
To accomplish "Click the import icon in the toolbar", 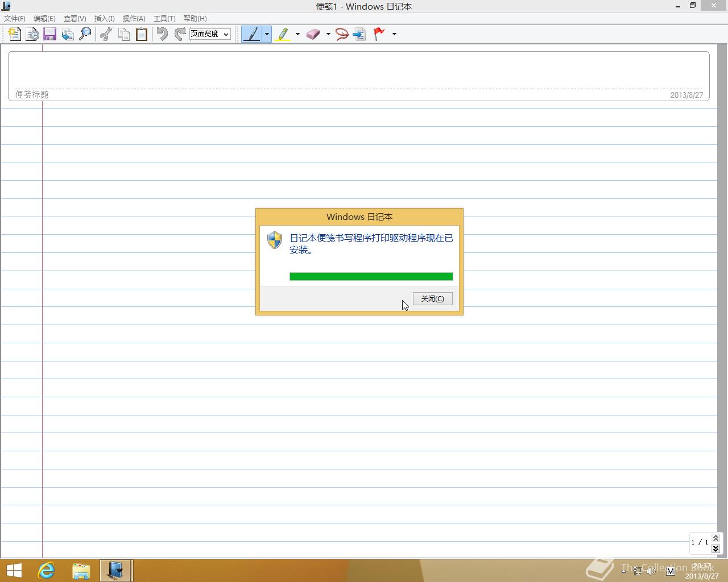I will (68, 34).
